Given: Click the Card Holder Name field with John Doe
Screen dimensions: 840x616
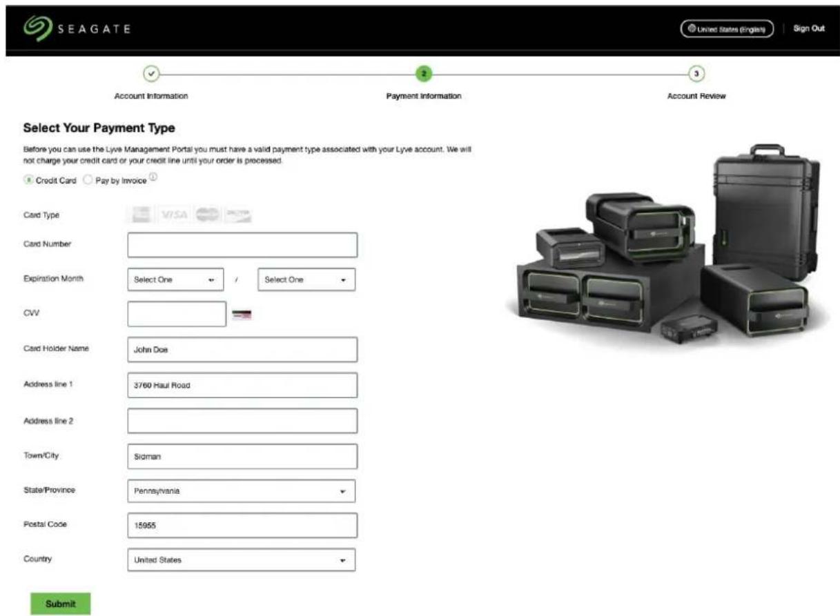Looking at the screenshot, I should point(242,350).
